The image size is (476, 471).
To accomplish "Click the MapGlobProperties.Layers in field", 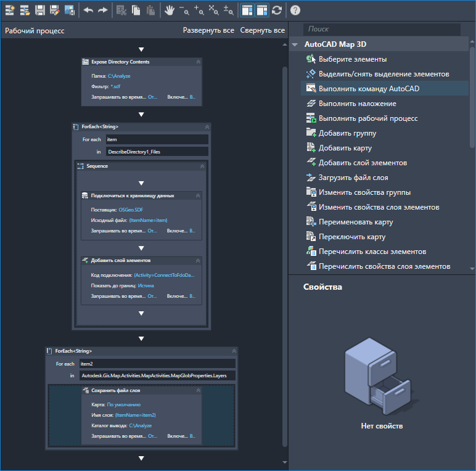I will click(x=157, y=375).
